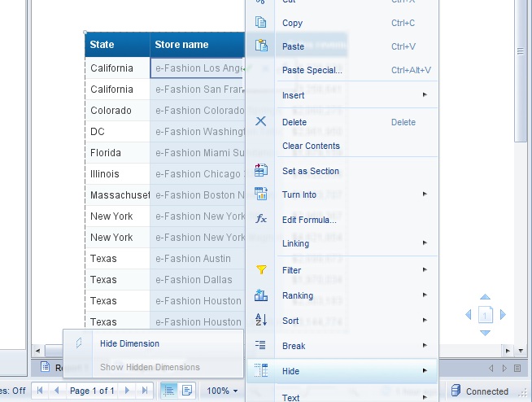Navigate down with page navigator arrow
Image resolution: width=532 pixels, height=402 pixels.
click(485, 333)
